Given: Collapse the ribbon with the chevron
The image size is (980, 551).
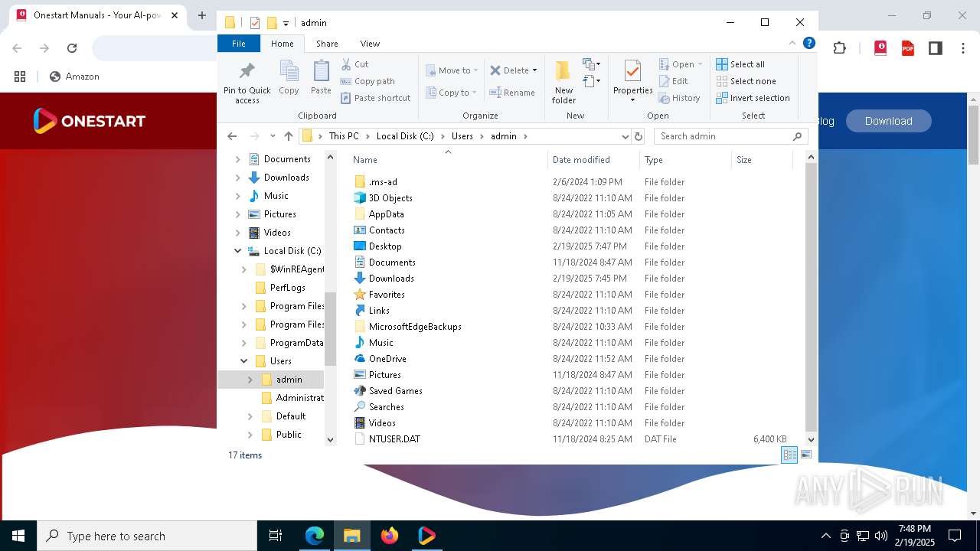Looking at the screenshot, I should (792, 43).
